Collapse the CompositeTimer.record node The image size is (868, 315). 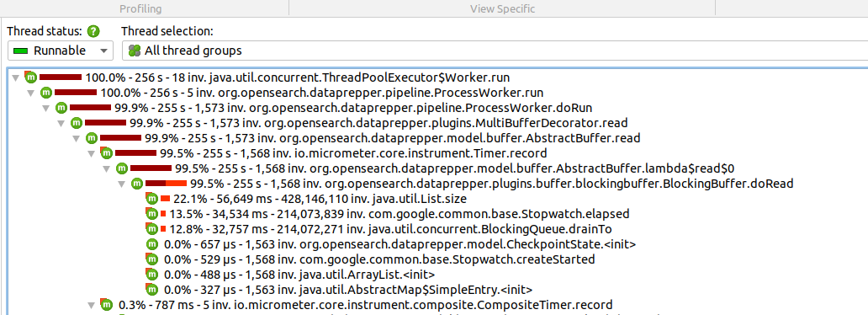point(92,305)
